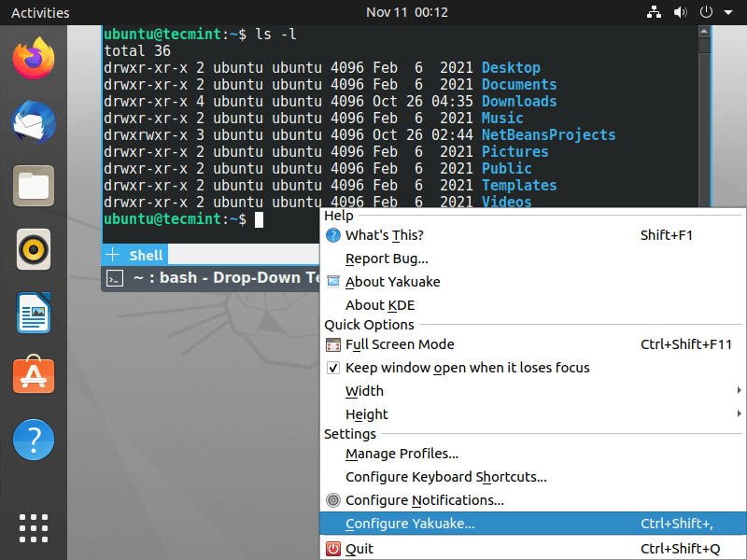Screen dimensions: 747x560
Task: Open Firefox from the dock
Action: pos(34,59)
